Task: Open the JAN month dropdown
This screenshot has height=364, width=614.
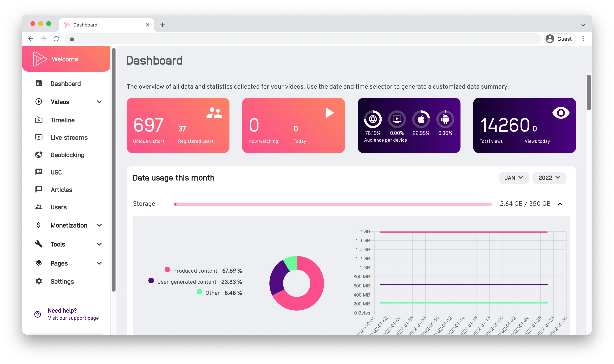Action: point(514,178)
